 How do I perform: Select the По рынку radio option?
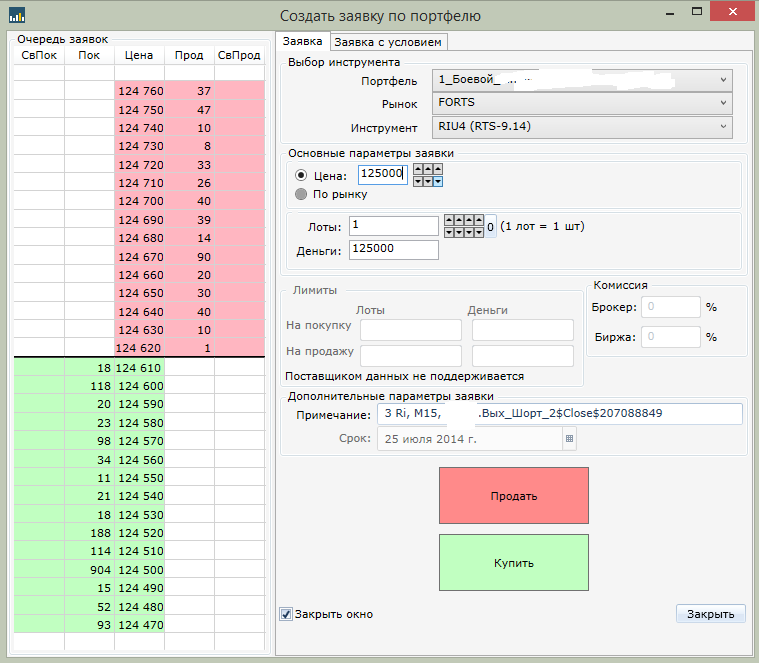click(302, 194)
